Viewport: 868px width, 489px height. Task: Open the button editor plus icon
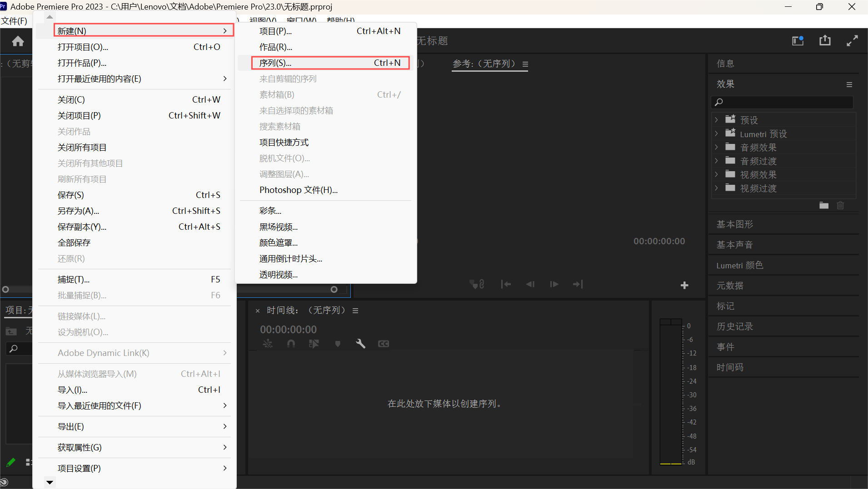click(684, 285)
